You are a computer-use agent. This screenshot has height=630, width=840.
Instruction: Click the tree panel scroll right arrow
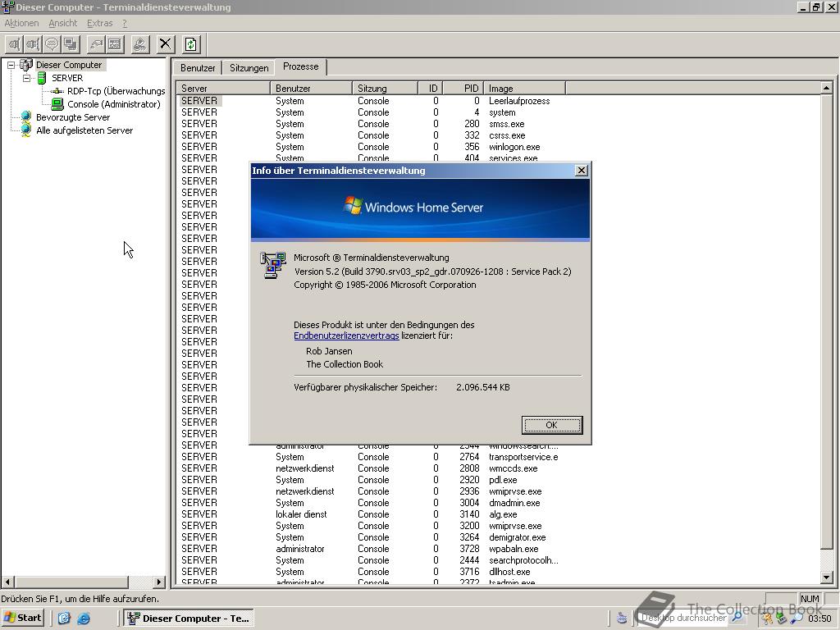point(159,582)
